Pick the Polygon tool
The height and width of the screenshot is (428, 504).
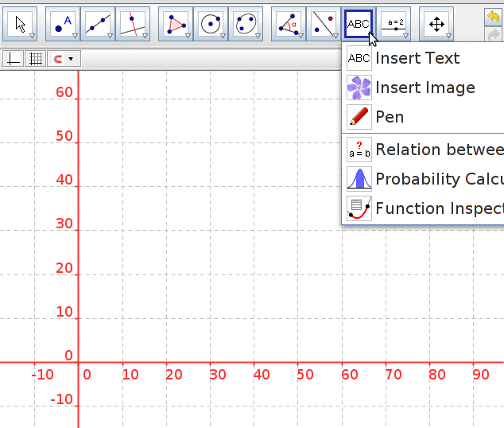(176, 24)
